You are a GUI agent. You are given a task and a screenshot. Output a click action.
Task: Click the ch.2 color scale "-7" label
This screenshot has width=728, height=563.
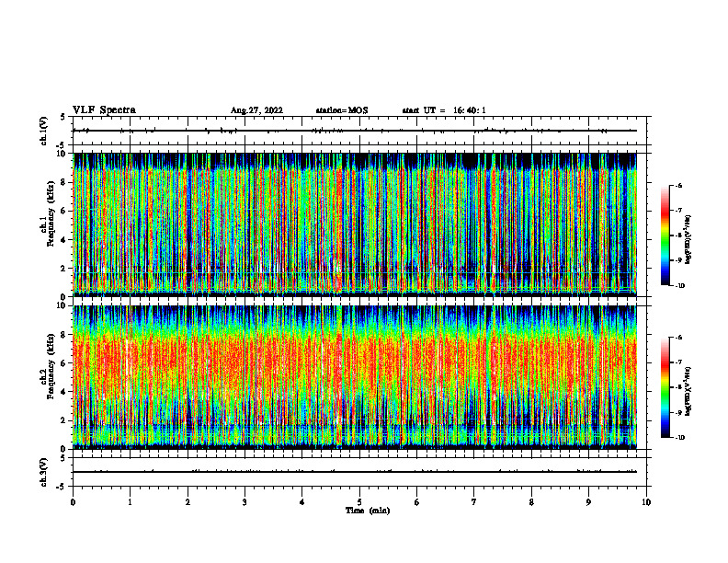pos(679,362)
